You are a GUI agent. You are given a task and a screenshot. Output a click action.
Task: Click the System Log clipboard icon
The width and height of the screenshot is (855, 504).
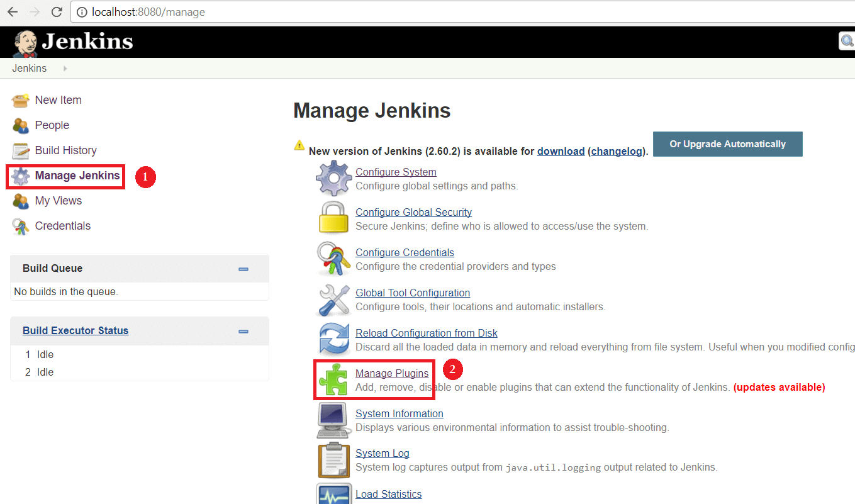coord(333,460)
